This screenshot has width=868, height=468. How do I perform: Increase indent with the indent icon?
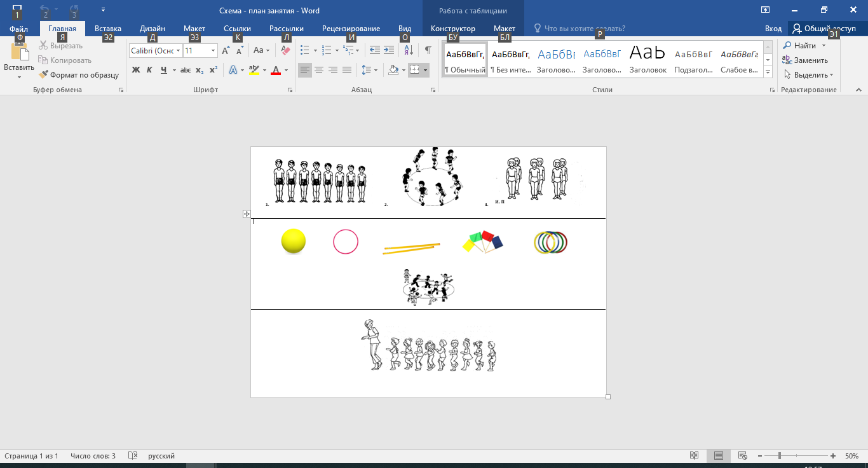388,50
